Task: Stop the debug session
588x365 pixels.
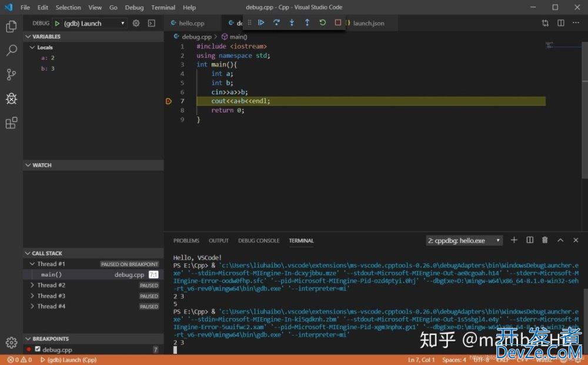Action: point(338,22)
